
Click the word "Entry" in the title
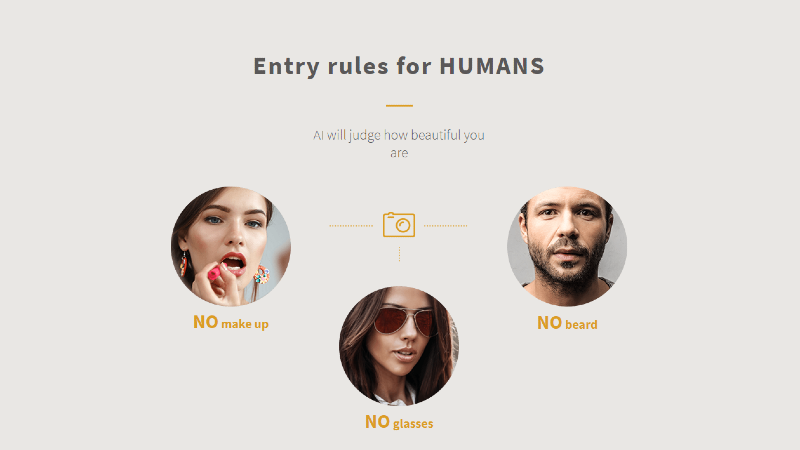point(286,67)
